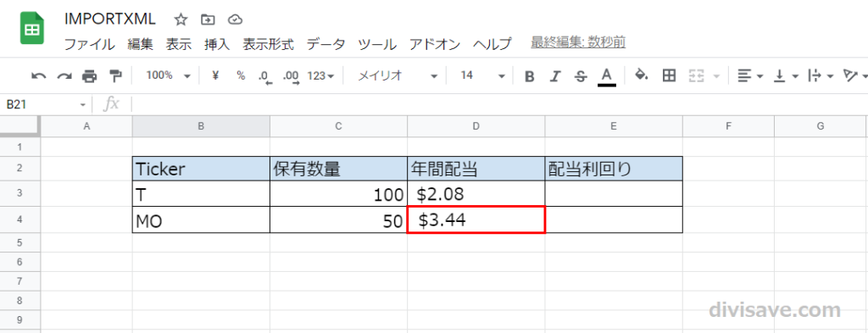This screenshot has height=333, width=868.
Task: Open the borders tool
Action: pos(670,75)
